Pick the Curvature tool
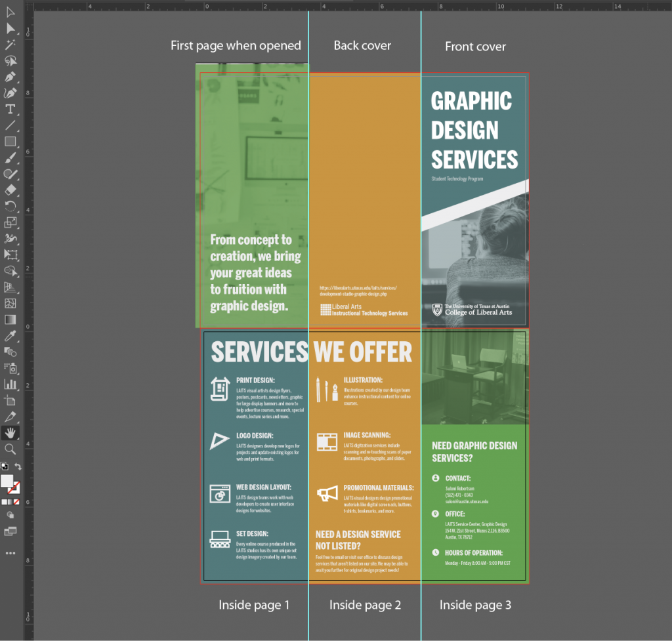The width and height of the screenshot is (672, 641). pos(10,93)
